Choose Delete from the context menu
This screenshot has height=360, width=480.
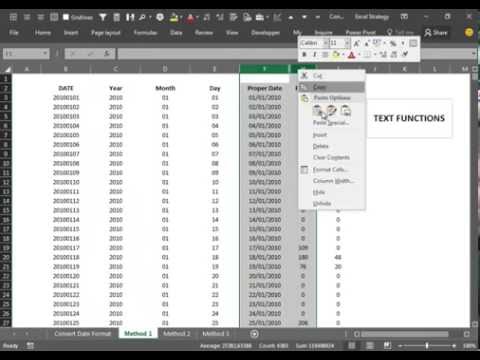(x=332, y=146)
